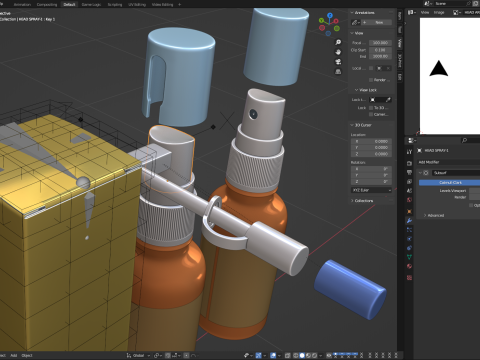
Task: Open the Material properties tab icon
Action: point(409,266)
